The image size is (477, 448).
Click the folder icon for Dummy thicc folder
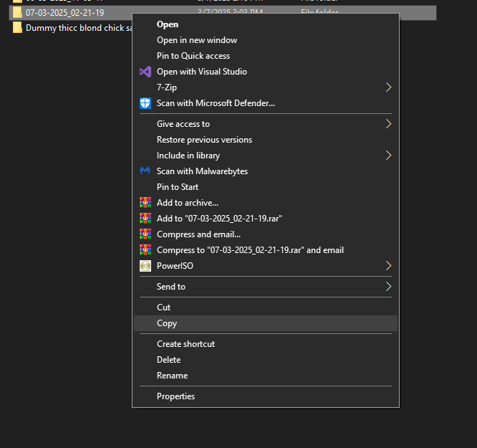(x=17, y=28)
